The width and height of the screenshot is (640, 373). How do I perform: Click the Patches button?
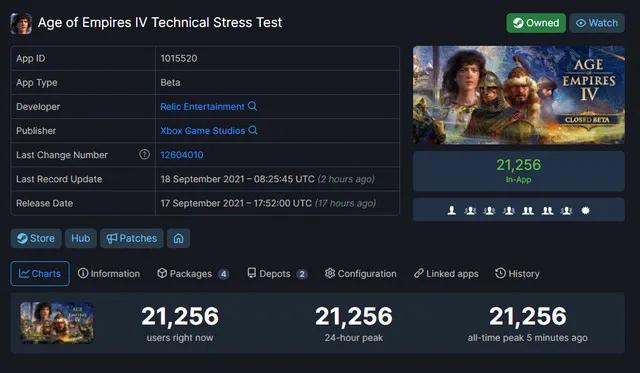(131, 238)
